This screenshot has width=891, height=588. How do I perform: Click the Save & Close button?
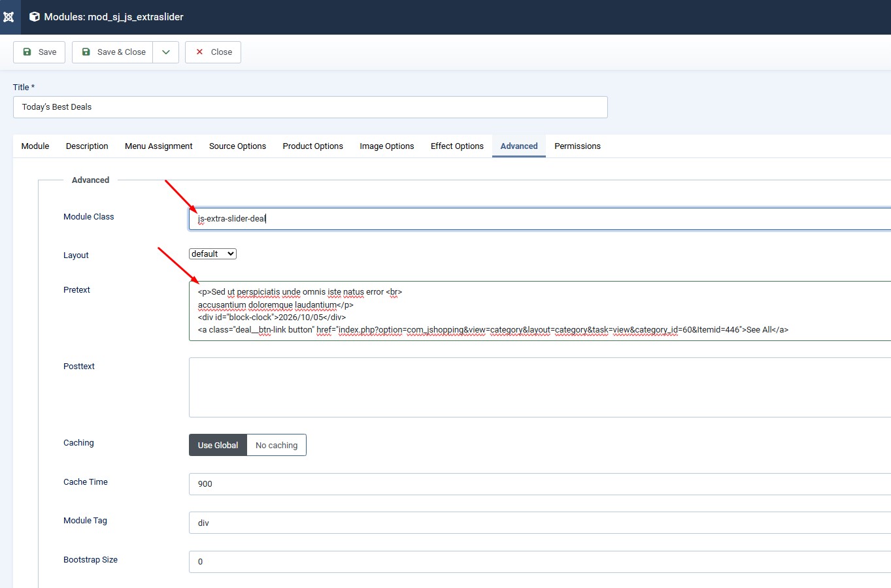[113, 52]
